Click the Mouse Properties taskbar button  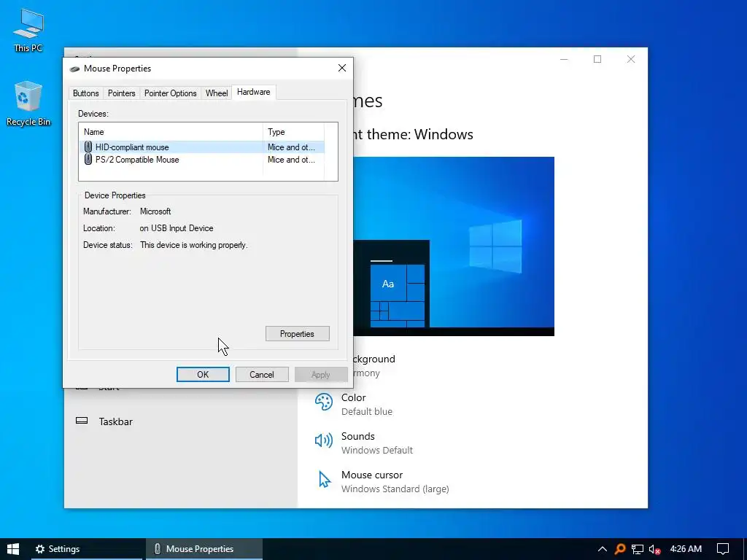coord(204,549)
